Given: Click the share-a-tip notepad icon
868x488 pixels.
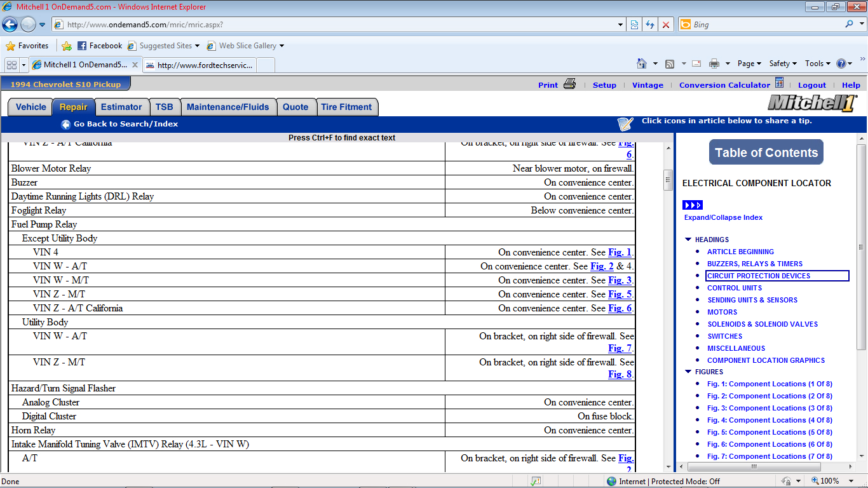Looking at the screenshot, I should point(625,124).
